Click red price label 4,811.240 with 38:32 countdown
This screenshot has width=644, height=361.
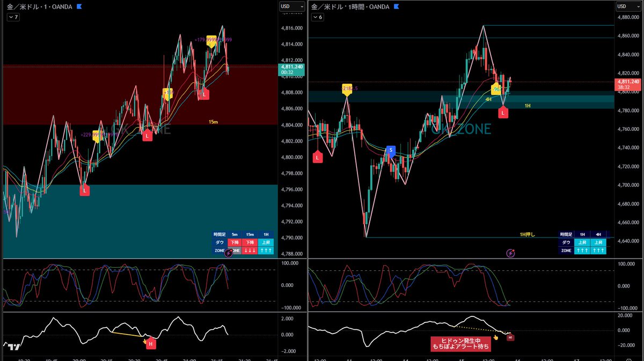628,84
